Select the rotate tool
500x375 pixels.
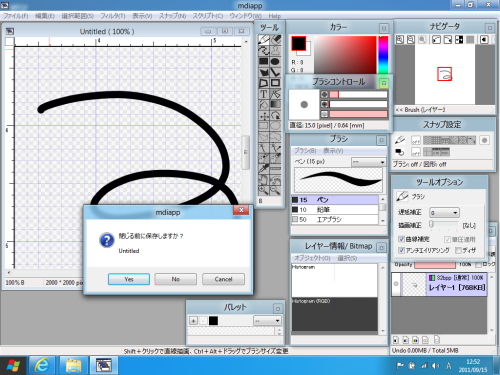point(275,116)
